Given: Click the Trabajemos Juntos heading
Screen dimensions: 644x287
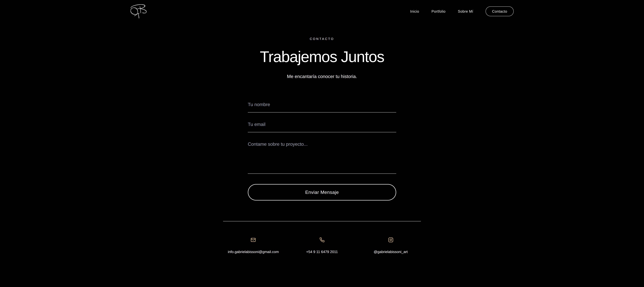Looking at the screenshot, I should (x=322, y=57).
